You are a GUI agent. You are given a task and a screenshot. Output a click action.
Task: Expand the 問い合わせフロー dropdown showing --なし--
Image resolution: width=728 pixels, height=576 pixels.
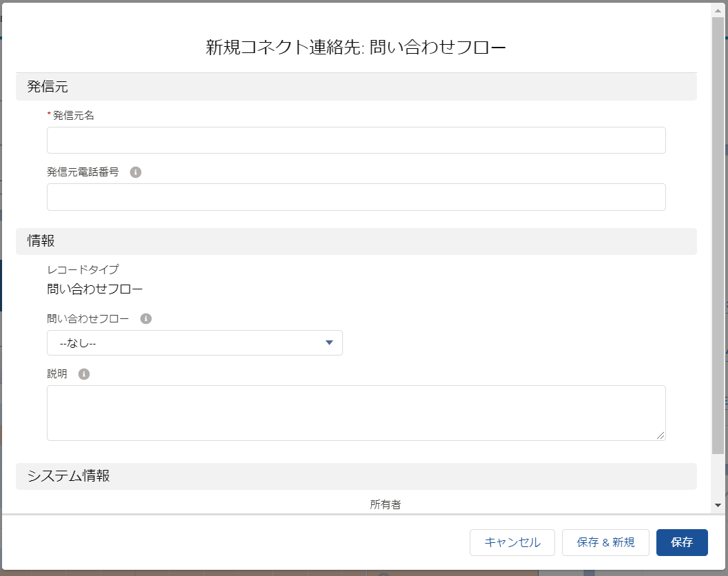(x=195, y=343)
